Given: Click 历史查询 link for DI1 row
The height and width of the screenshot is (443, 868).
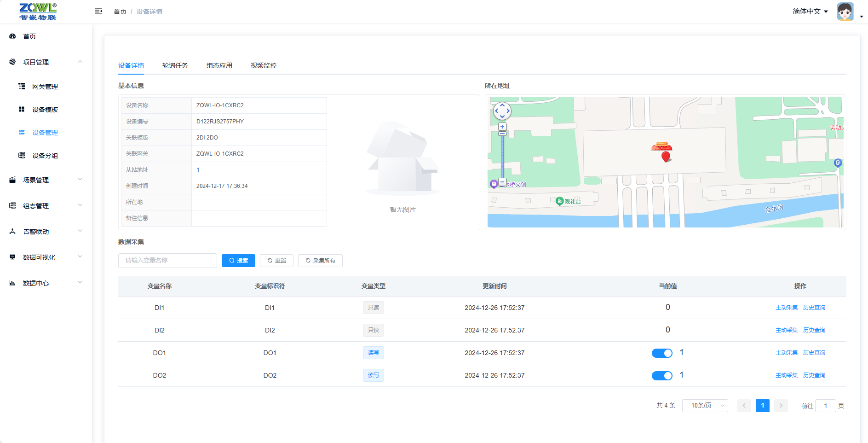Looking at the screenshot, I should (814, 308).
